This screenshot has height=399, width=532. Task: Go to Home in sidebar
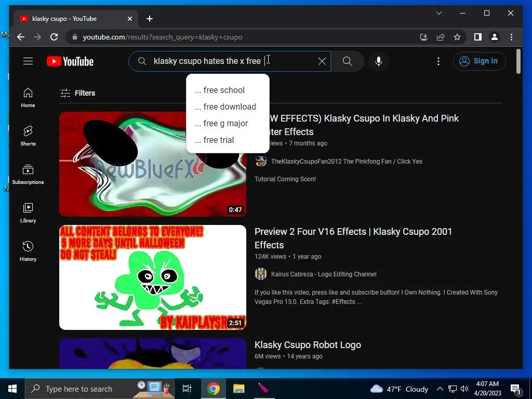[28, 98]
